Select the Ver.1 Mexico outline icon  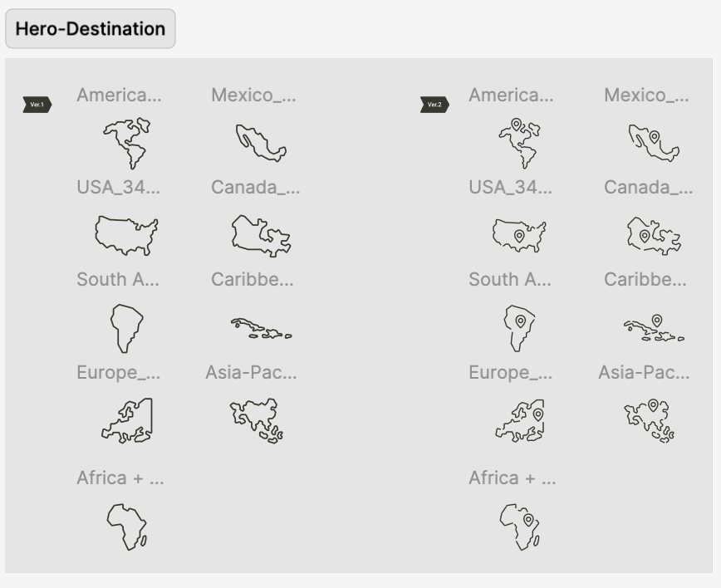(x=261, y=143)
